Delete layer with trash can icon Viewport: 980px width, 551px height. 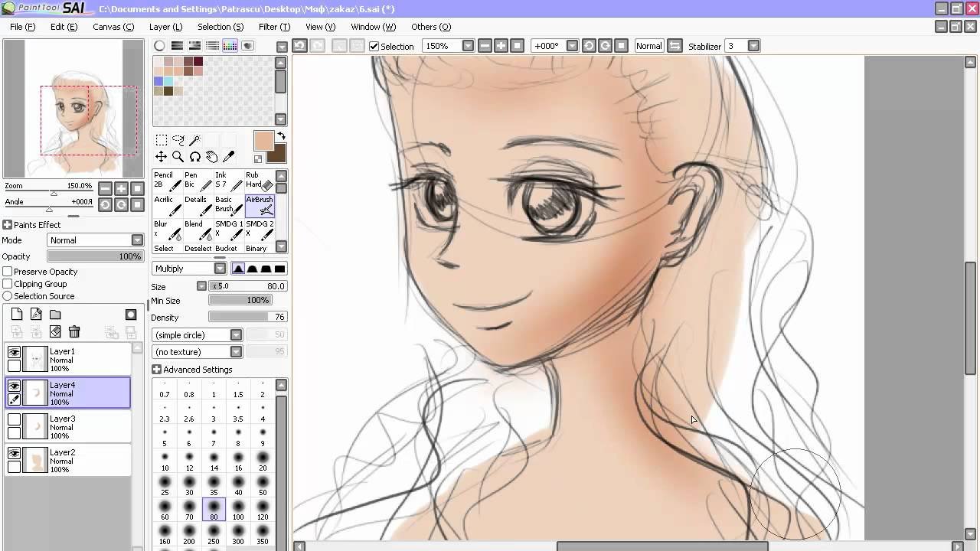[x=74, y=331]
